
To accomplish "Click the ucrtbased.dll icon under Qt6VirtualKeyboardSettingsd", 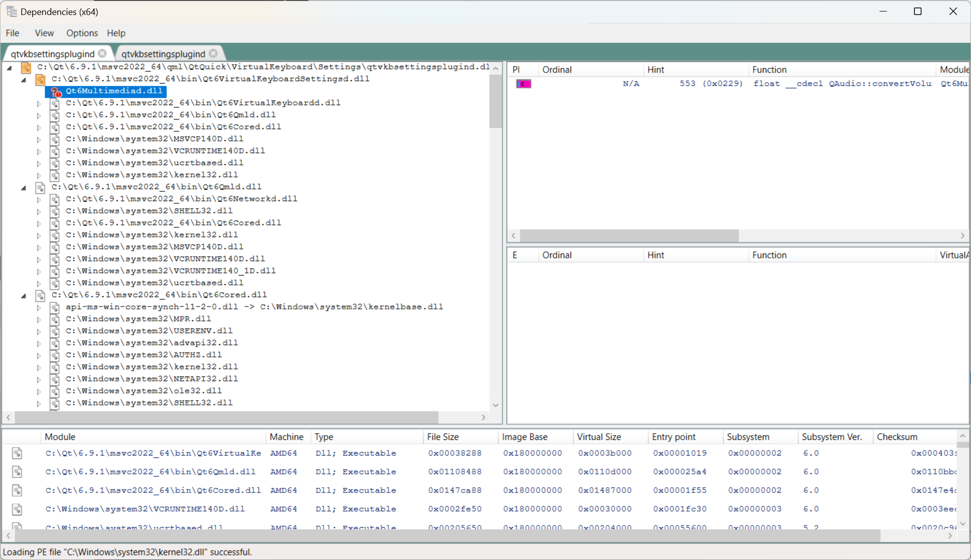I will coord(55,163).
